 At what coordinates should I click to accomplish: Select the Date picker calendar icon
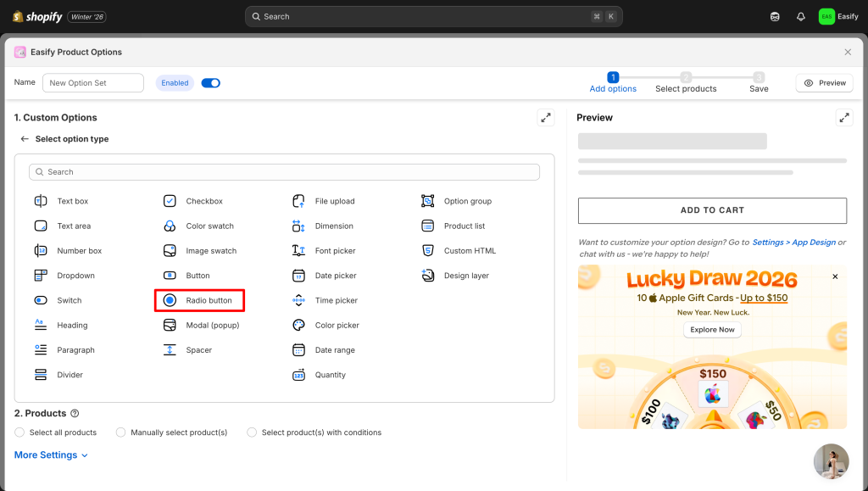[x=298, y=276]
